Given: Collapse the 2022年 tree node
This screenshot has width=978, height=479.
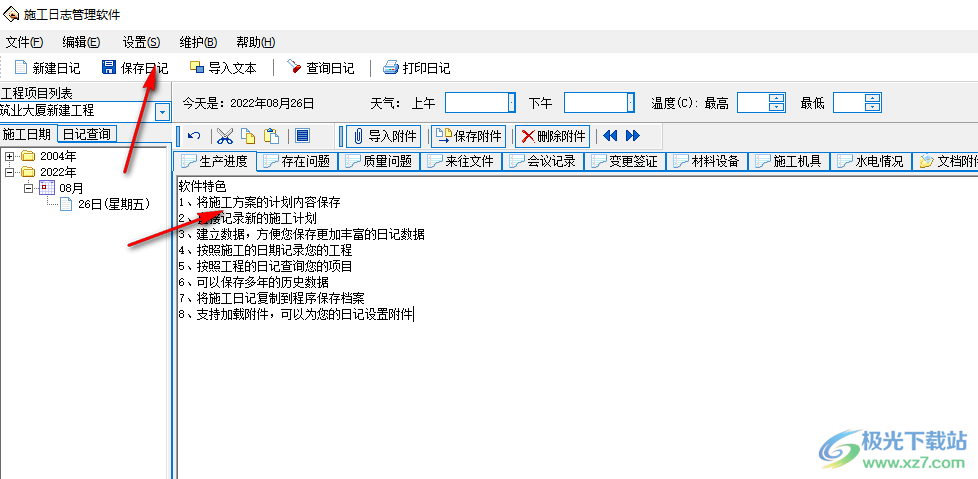Looking at the screenshot, I should (x=9, y=172).
